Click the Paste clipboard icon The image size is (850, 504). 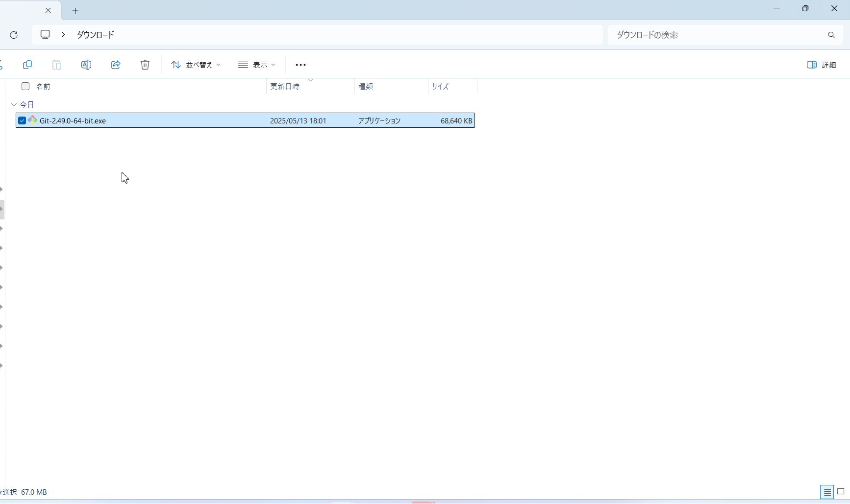pos(57,65)
